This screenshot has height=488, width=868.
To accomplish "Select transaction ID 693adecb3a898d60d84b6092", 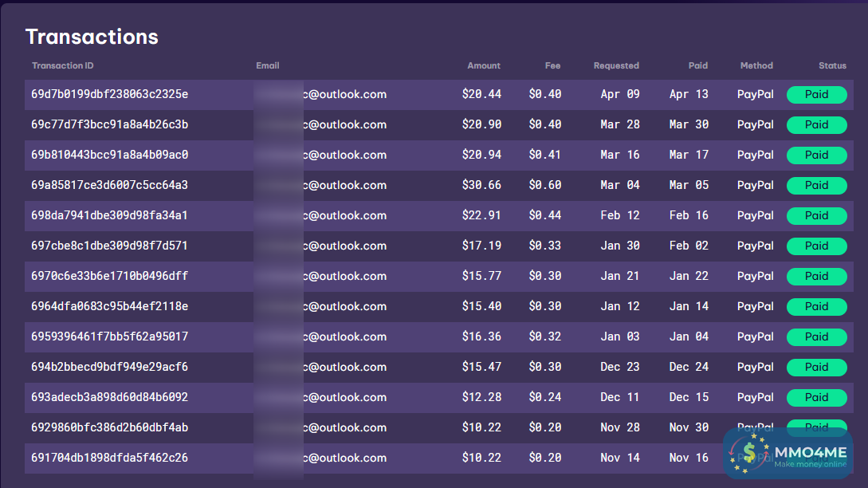I will pyautogui.click(x=110, y=397).
